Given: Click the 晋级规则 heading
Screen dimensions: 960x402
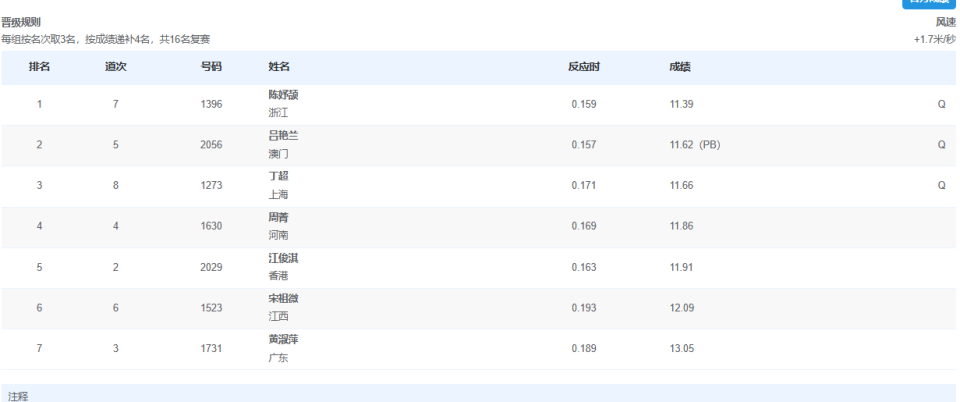Looking at the screenshot, I should coord(21,22).
